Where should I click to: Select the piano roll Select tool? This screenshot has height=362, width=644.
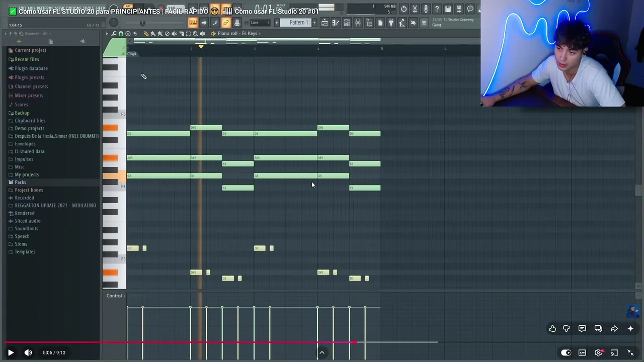click(188, 34)
